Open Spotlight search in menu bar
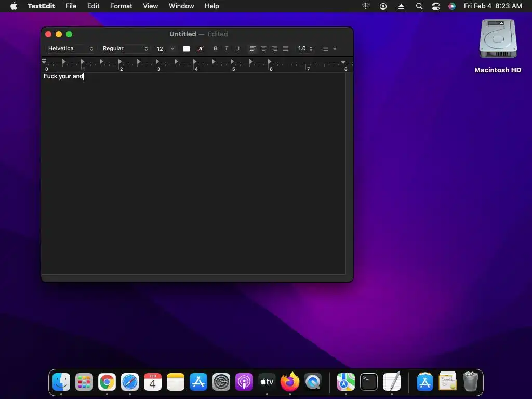The height and width of the screenshot is (399, 532). point(419,6)
